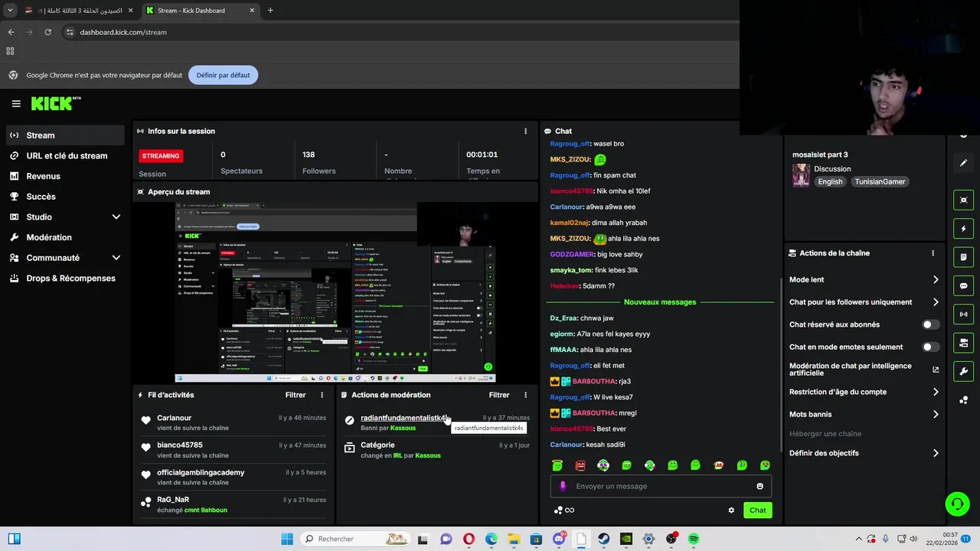Click the Nouveaux messages divider link
Image resolution: width=980 pixels, height=551 pixels.
(660, 302)
